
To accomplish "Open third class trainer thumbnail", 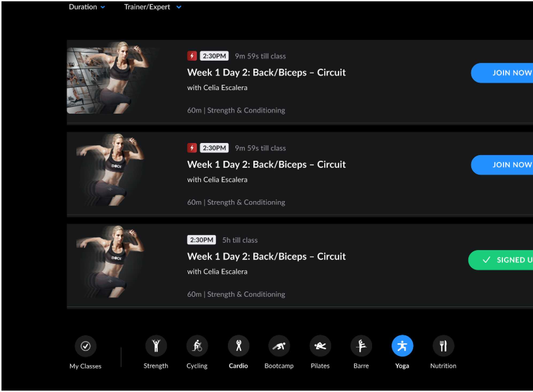I will [111, 262].
